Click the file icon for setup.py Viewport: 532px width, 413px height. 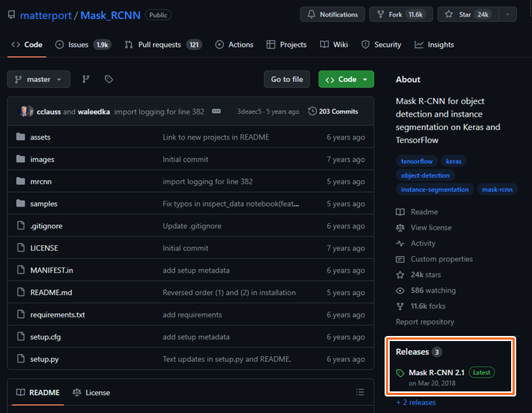[x=21, y=358]
